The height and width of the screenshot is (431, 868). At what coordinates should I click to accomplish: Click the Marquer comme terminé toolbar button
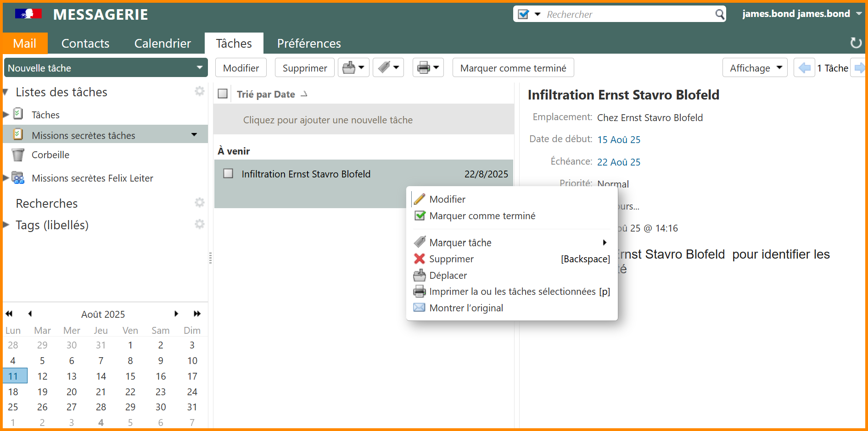[513, 68]
